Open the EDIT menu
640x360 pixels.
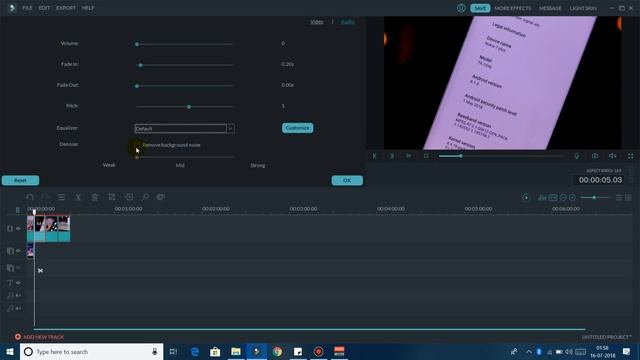(x=44, y=8)
